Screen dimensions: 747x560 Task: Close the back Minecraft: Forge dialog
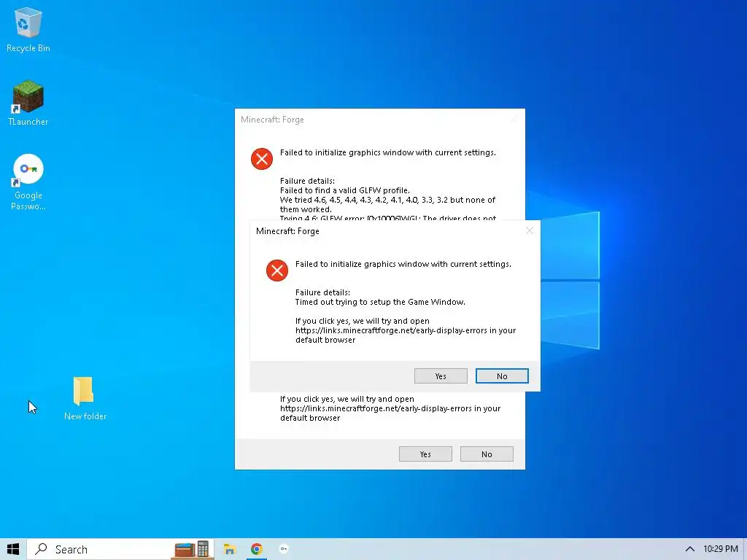(x=514, y=119)
